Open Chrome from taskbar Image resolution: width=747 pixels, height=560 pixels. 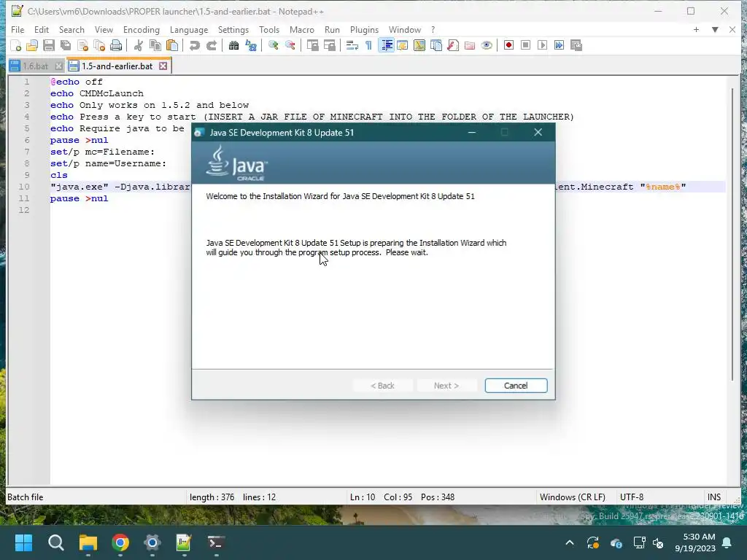click(120, 542)
